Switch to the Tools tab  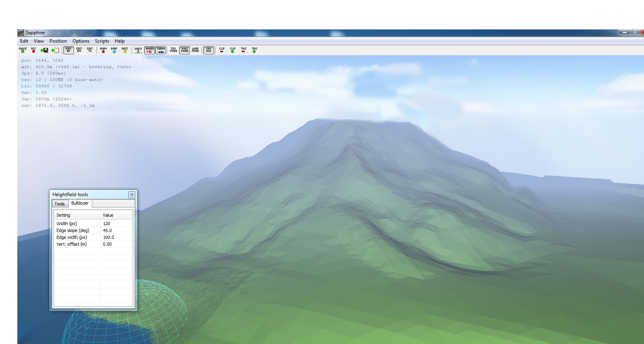(x=60, y=204)
